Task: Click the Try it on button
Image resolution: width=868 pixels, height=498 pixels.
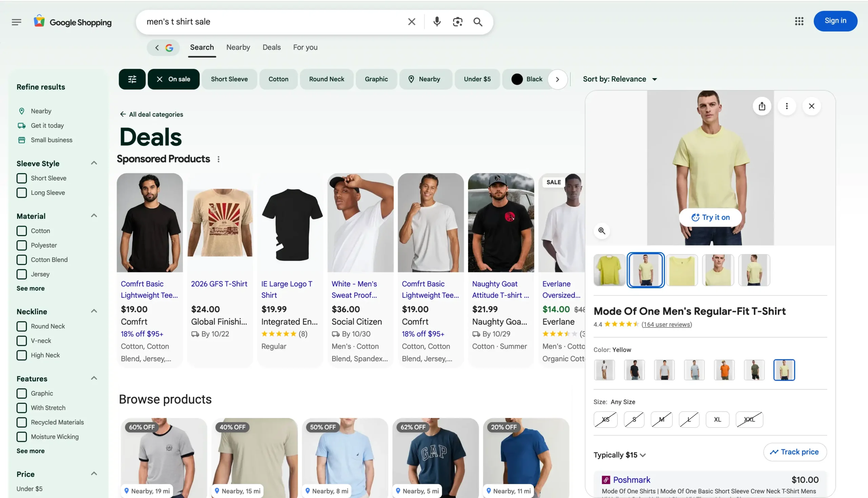Action: coord(710,217)
